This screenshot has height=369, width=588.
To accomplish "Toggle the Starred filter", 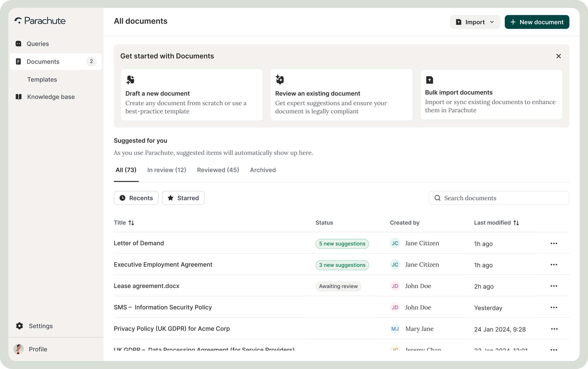I will point(183,198).
